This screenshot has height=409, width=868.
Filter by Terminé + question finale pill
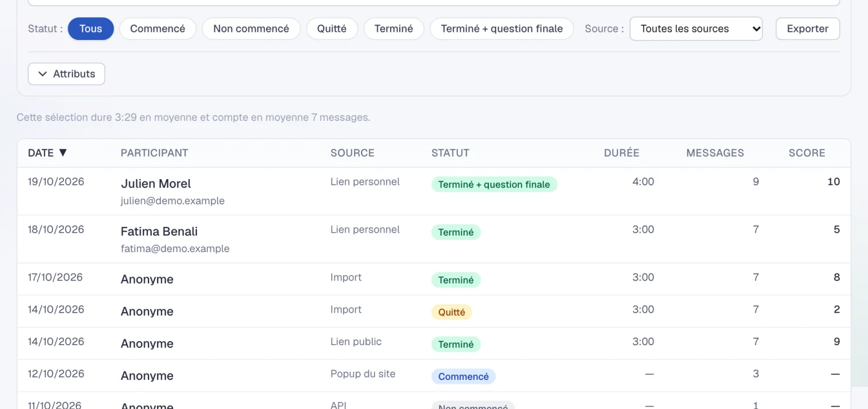coord(502,29)
